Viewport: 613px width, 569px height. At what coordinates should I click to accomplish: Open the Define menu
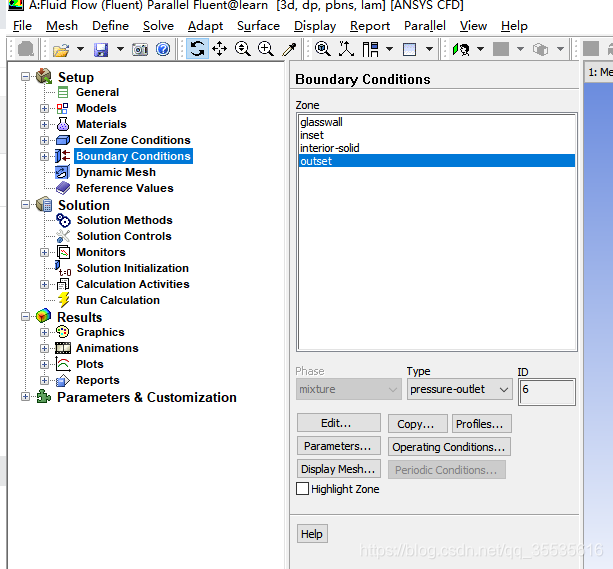(110, 26)
